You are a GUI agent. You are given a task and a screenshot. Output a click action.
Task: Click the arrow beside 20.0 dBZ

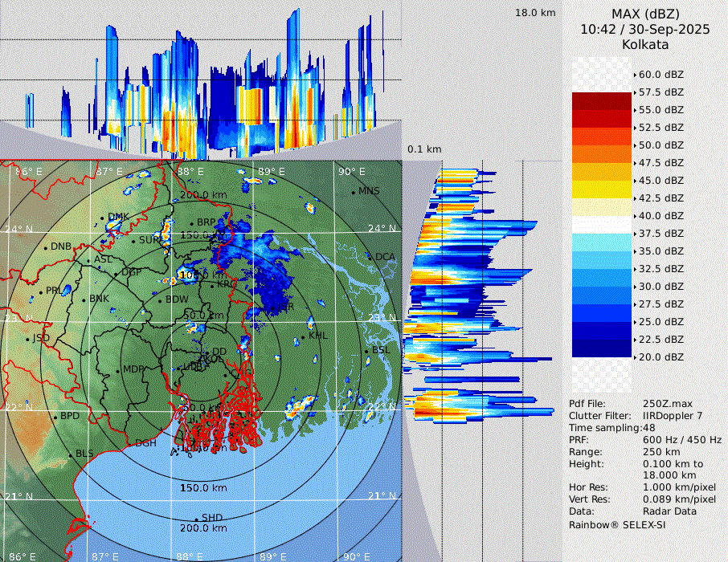tap(636, 357)
